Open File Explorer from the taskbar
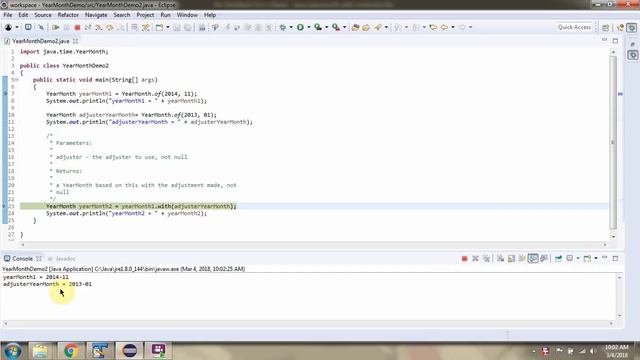 pos(40,351)
